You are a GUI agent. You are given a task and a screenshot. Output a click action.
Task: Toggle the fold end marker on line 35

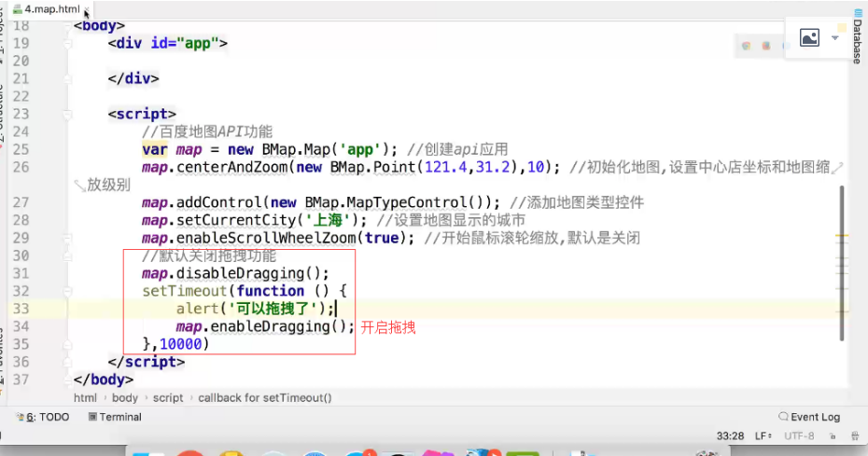(x=67, y=344)
